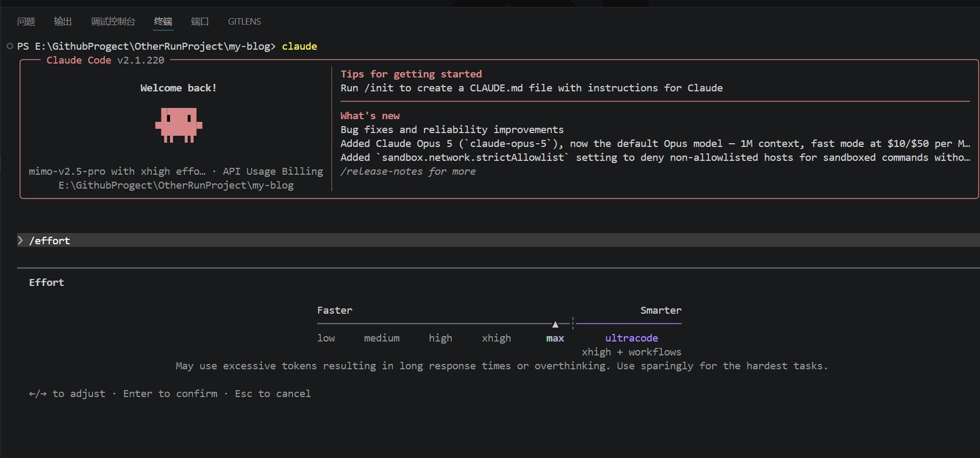Click the ←/→ to adjust hint
The height and width of the screenshot is (458, 980).
point(67,393)
